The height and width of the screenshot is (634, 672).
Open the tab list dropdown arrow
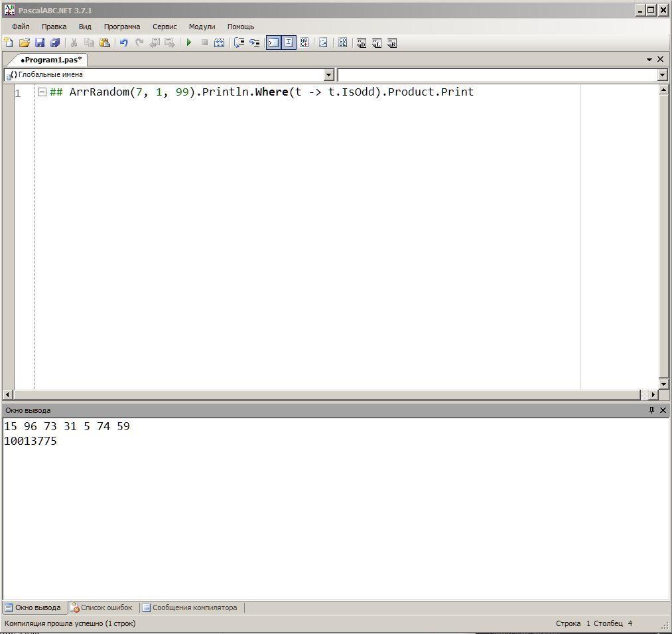click(x=649, y=60)
